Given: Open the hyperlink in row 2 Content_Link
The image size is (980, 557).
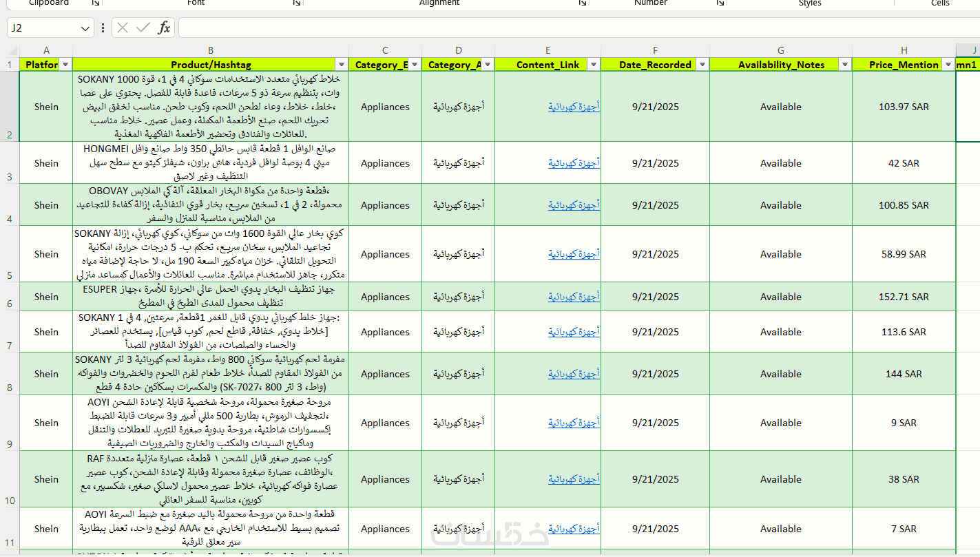Looking at the screenshot, I should coord(574,107).
